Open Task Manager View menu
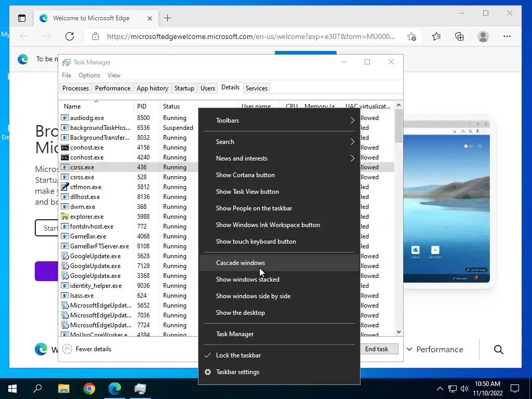This screenshot has width=532, height=399. (114, 75)
